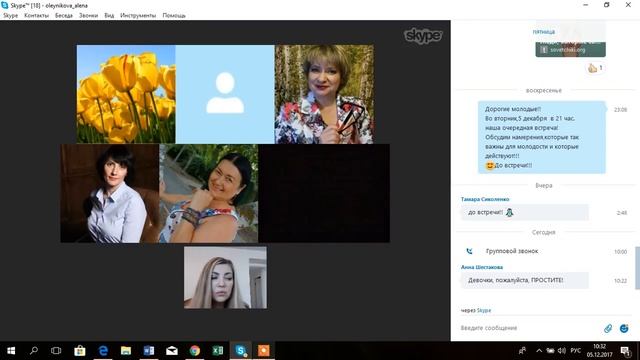Open Task View on taskbar
640x360 pixels.
pos(56,351)
